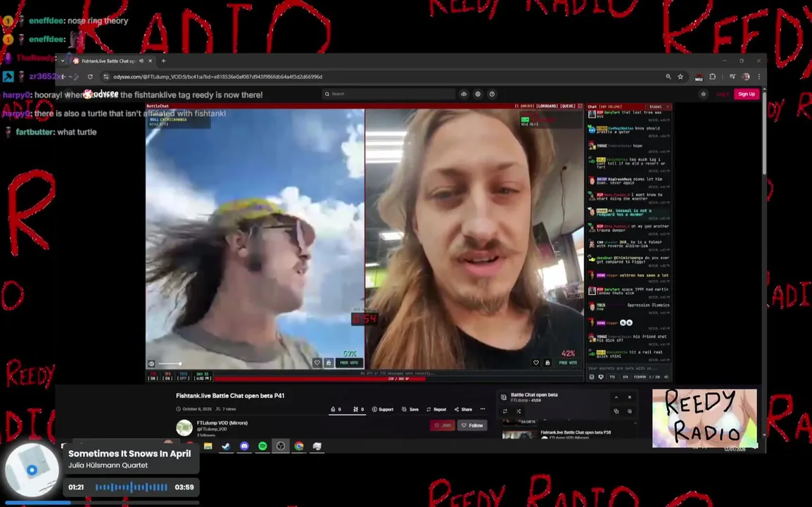
Task: Open Discord from the taskbar
Action: pyautogui.click(x=244, y=446)
